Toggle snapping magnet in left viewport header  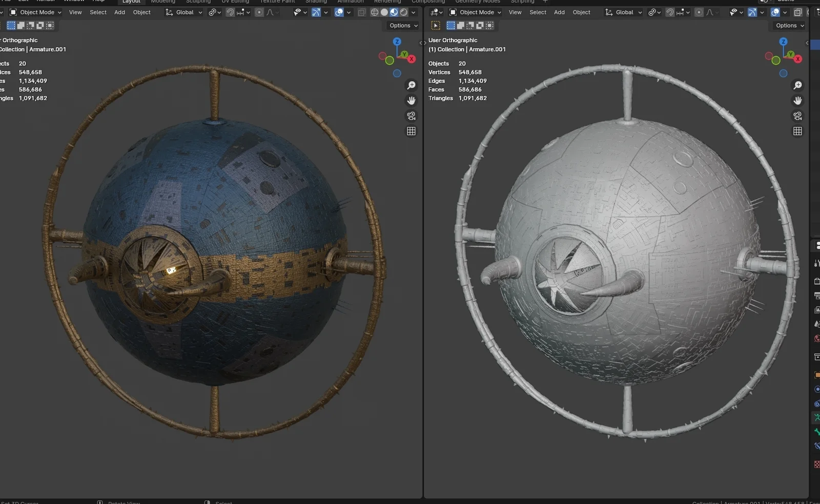pyautogui.click(x=231, y=12)
